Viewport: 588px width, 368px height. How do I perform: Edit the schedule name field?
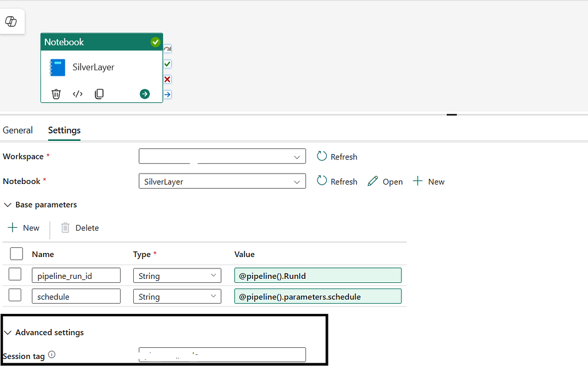[x=76, y=296]
